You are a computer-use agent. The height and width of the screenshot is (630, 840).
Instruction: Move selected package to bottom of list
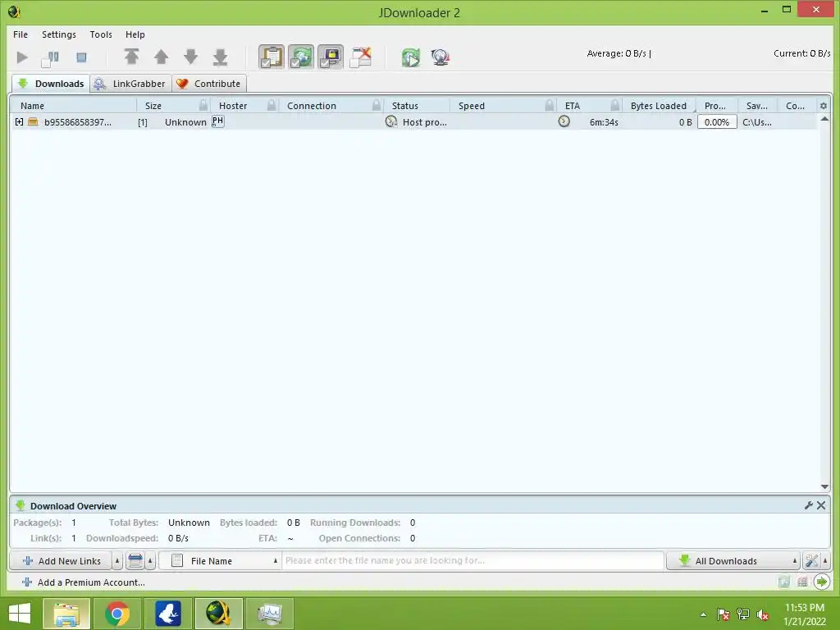coord(220,57)
